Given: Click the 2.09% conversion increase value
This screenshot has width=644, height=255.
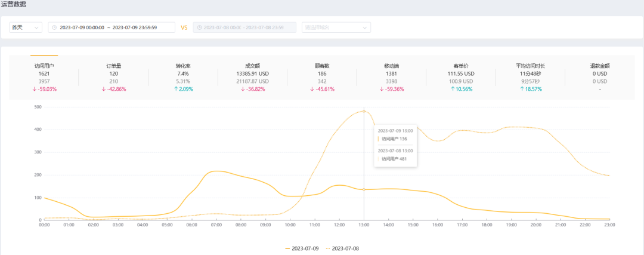Looking at the screenshot, I should pyautogui.click(x=183, y=89).
